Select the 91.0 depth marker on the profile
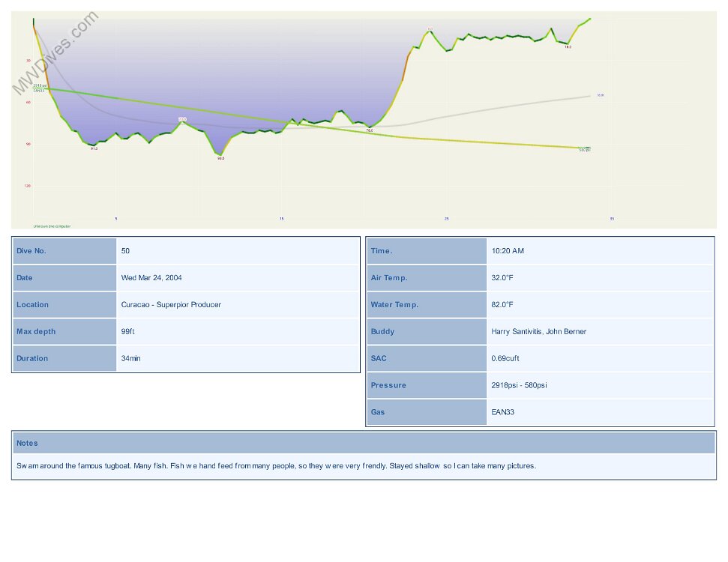Viewport: 728px width, 562px height. [x=94, y=148]
